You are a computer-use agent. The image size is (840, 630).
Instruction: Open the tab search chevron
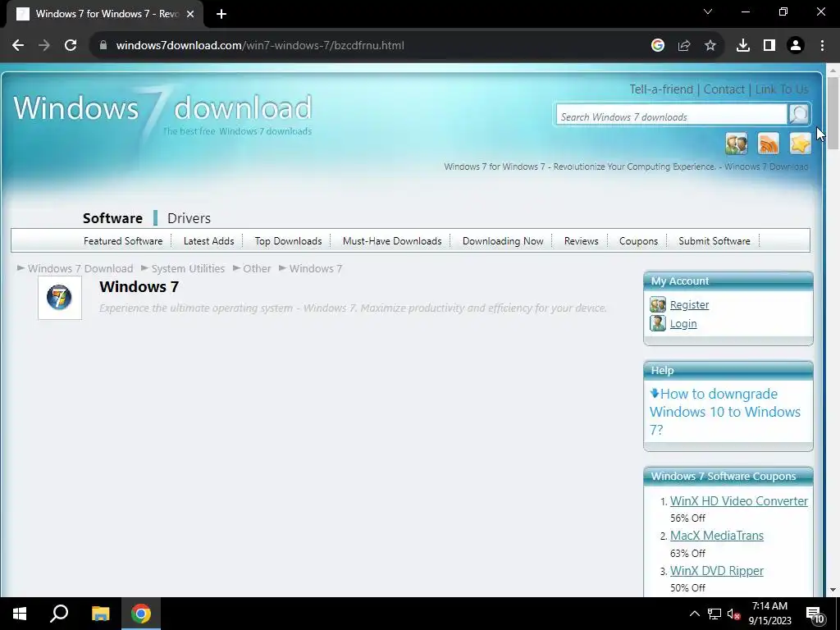(x=708, y=11)
